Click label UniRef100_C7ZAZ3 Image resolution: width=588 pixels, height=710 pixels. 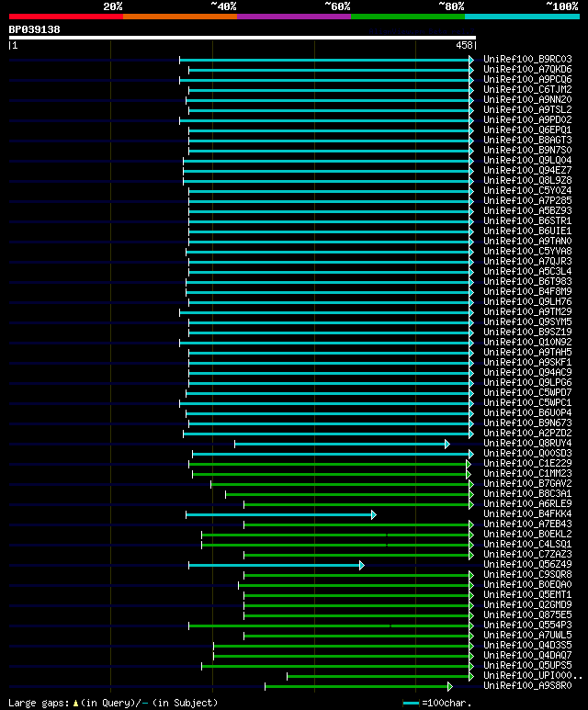click(x=527, y=554)
